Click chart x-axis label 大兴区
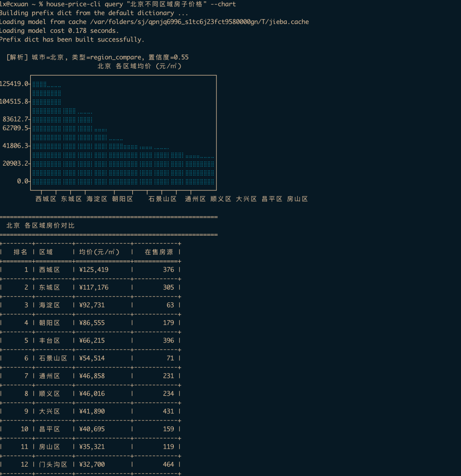 click(x=246, y=199)
